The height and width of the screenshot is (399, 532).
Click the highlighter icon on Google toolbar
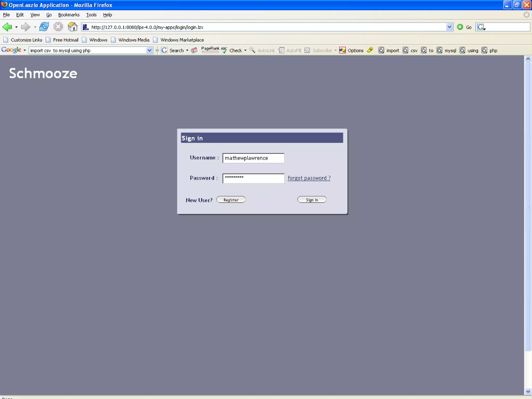(370, 50)
